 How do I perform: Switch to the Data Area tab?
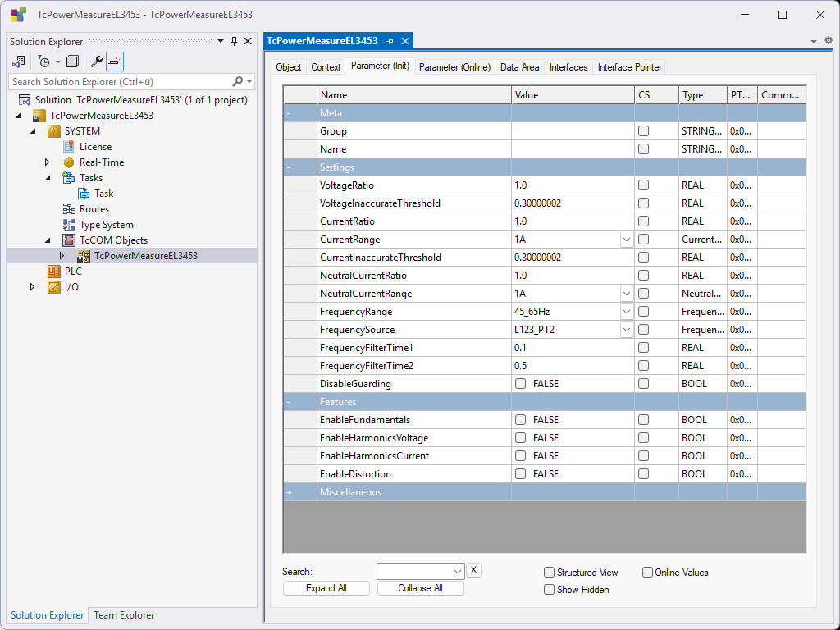click(519, 67)
